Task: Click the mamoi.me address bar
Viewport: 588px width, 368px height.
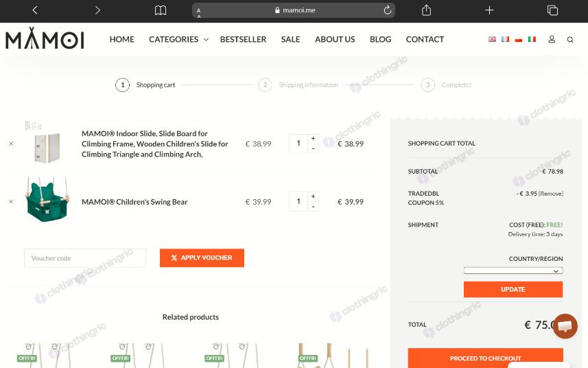Action: (294, 10)
